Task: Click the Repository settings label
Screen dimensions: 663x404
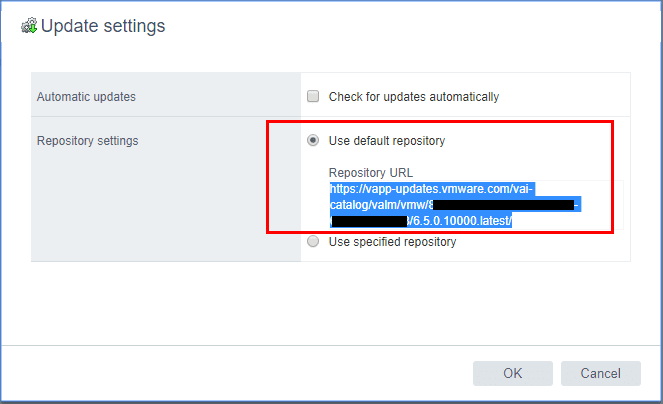Action: tap(88, 141)
